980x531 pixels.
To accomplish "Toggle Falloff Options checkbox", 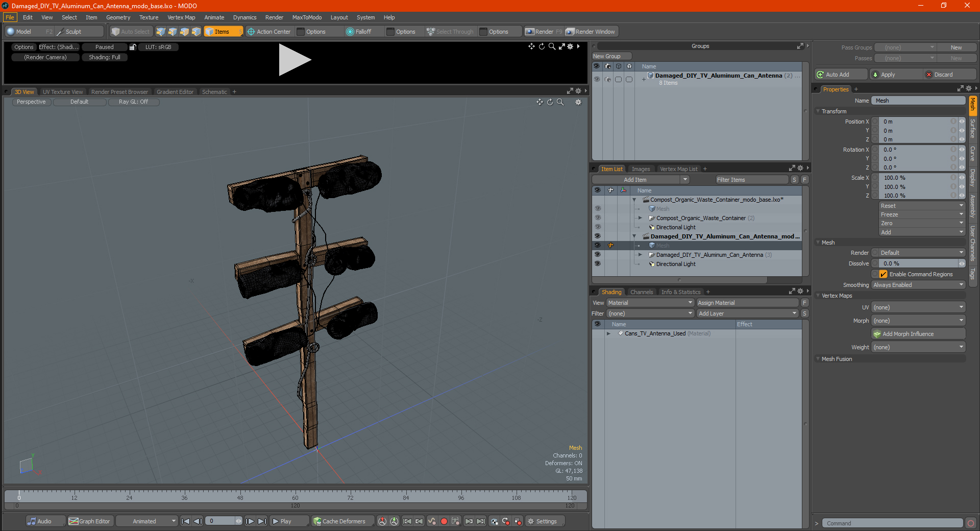I will click(x=390, y=32).
